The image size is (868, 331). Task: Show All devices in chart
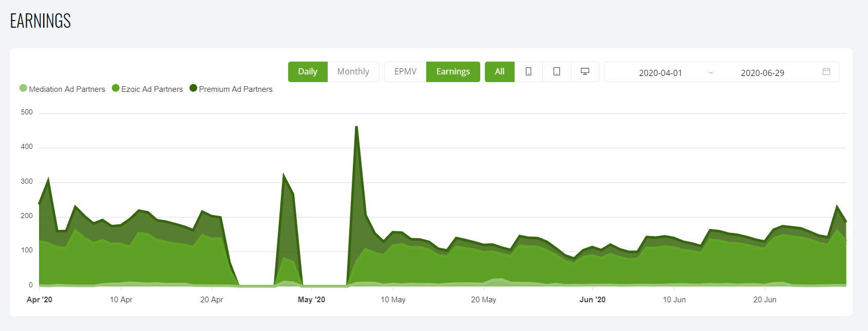tap(499, 72)
